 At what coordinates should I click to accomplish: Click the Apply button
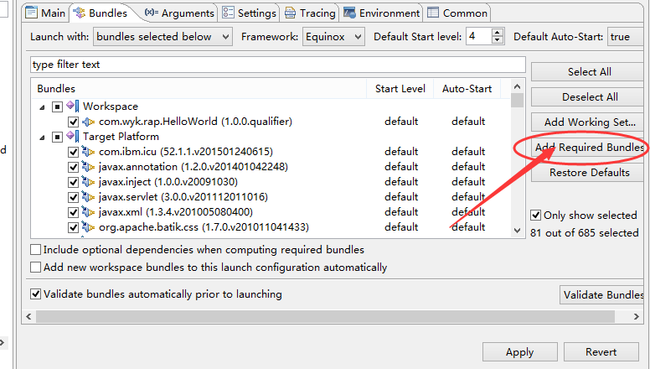point(520,352)
